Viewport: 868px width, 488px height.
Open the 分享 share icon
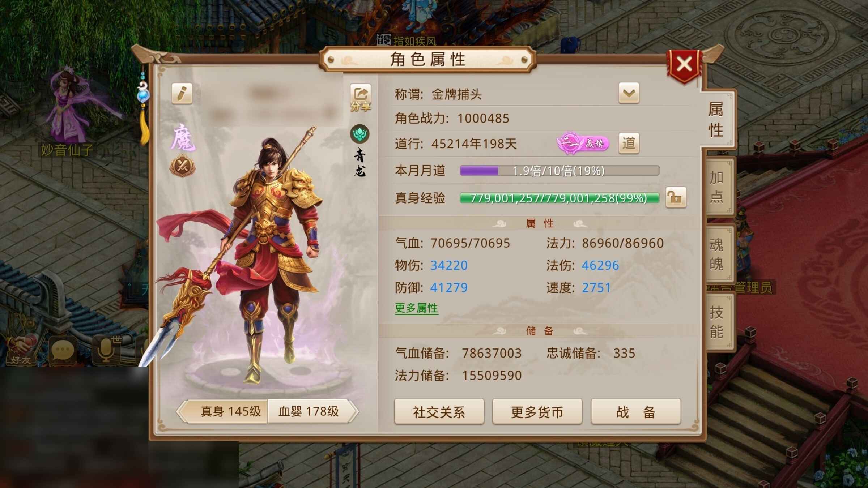[x=361, y=97]
